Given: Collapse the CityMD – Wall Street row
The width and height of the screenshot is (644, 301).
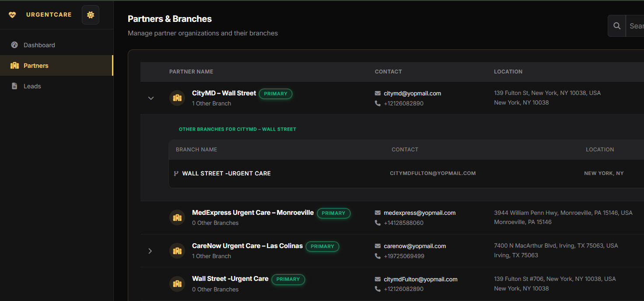Looking at the screenshot, I should (x=151, y=98).
